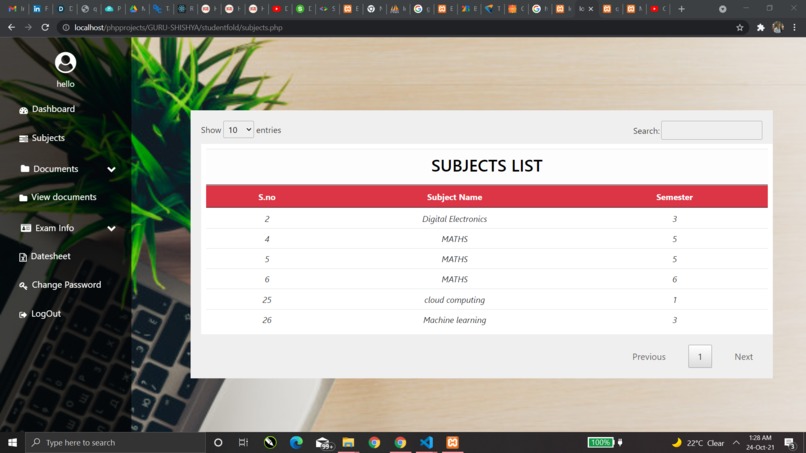Open View documents link
806x453 pixels.
63,197
